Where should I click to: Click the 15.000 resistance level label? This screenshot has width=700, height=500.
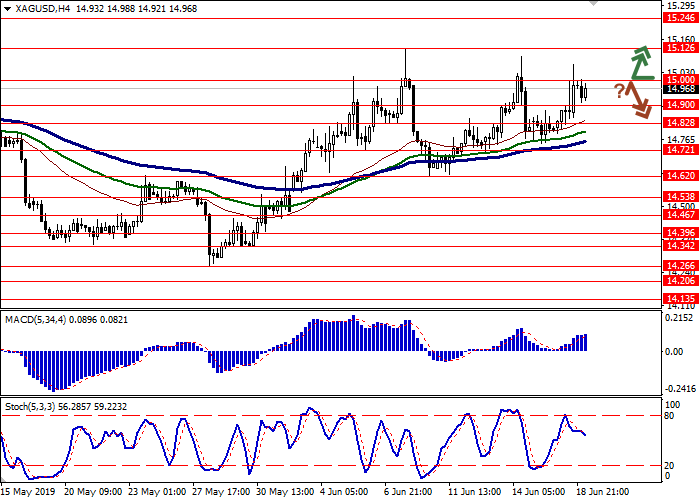(x=681, y=79)
